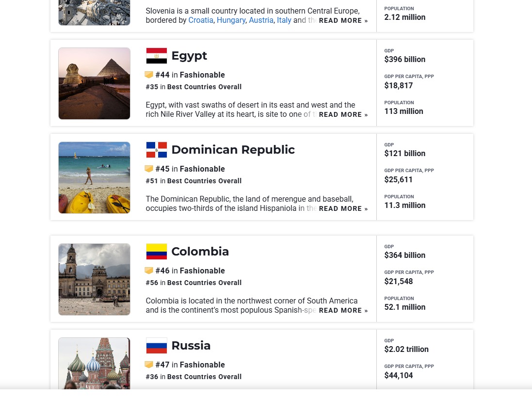
Task: Open the Dominican Republic beach thumbnail
Action: point(95,177)
